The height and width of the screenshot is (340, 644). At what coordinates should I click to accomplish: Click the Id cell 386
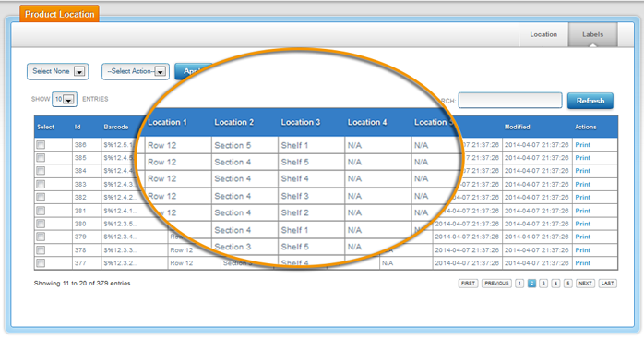click(x=80, y=145)
